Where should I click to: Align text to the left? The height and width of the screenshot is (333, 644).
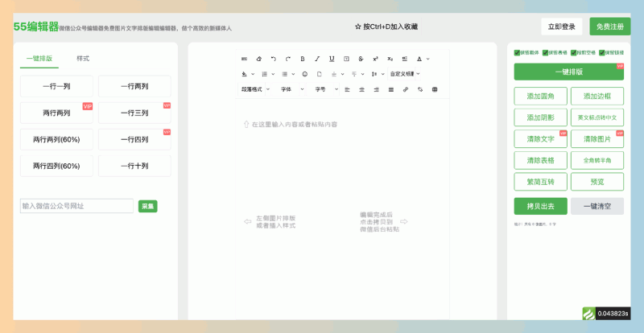click(347, 89)
